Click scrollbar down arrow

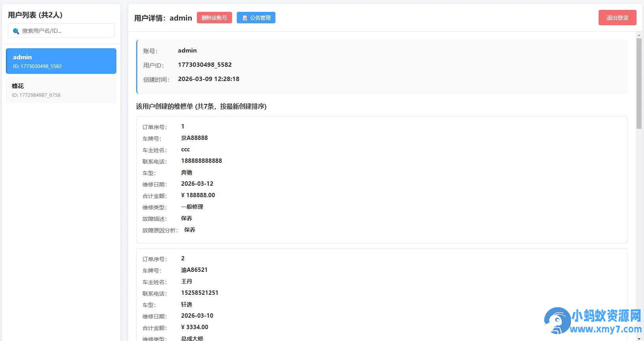639,338
